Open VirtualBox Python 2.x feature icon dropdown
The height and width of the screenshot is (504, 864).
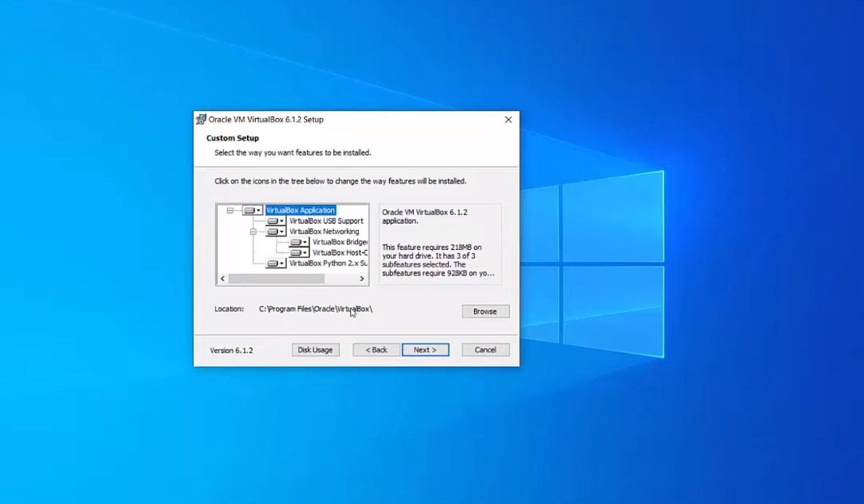coord(275,263)
